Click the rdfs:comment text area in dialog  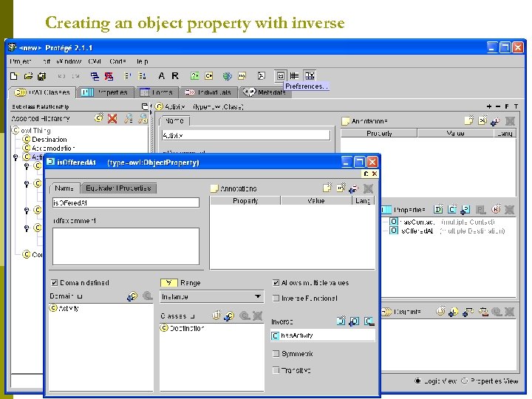click(126, 246)
